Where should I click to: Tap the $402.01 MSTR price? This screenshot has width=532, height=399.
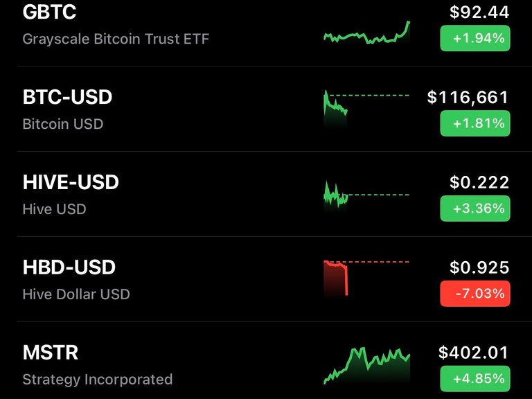point(474,353)
